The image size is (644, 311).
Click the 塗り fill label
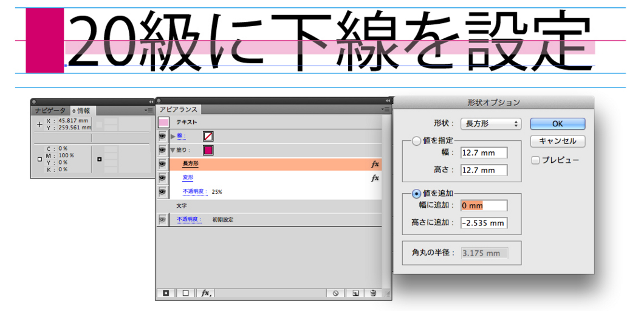pyautogui.click(x=183, y=151)
